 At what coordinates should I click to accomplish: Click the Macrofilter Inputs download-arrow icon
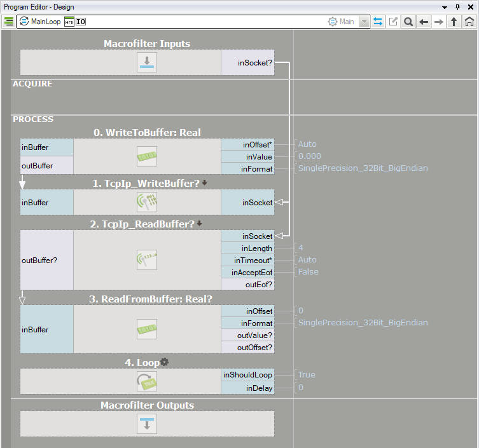pyautogui.click(x=147, y=62)
